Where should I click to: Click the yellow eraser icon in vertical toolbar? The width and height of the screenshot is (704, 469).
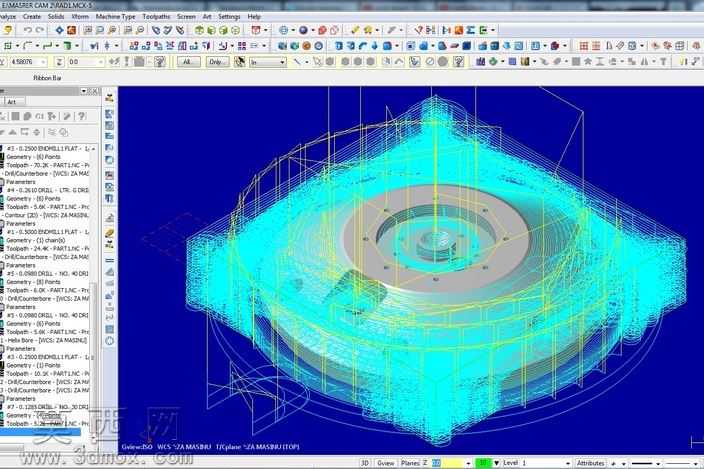coord(110,232)
